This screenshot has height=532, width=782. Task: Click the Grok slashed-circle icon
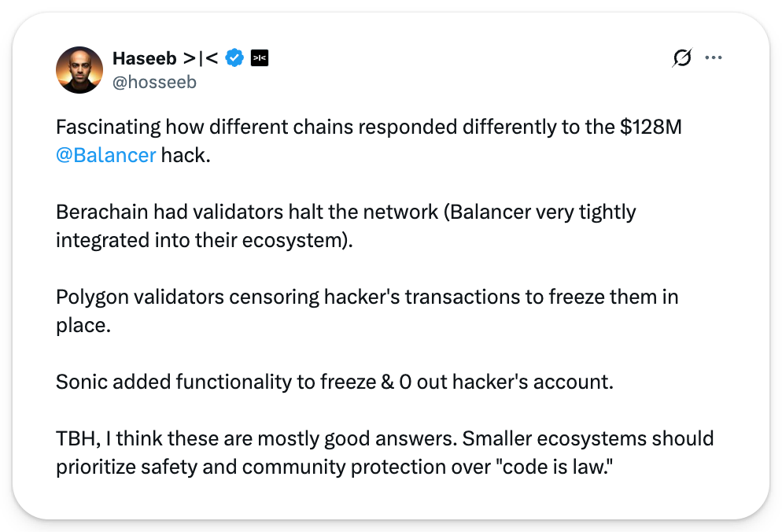coord(682,57)
